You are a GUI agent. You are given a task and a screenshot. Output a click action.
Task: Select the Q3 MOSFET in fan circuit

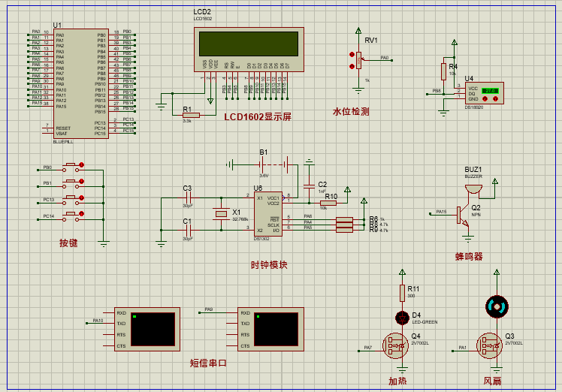coord(490,345)
